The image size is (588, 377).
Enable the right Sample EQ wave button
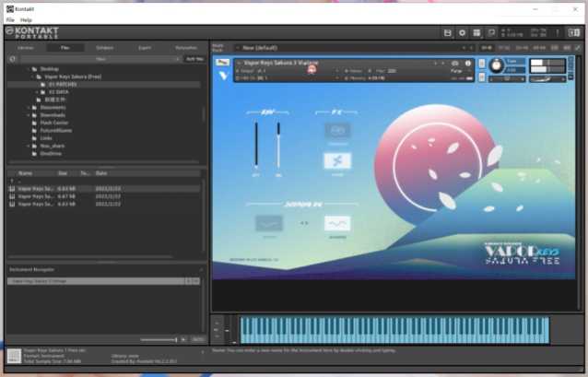click(x=336, y=223)
